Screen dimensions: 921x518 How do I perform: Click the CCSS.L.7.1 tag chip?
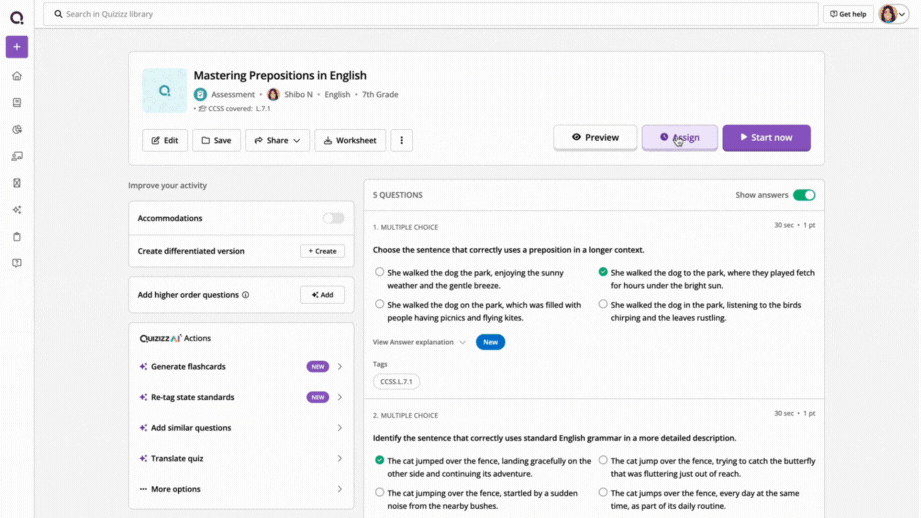click(x=396, y=382)
